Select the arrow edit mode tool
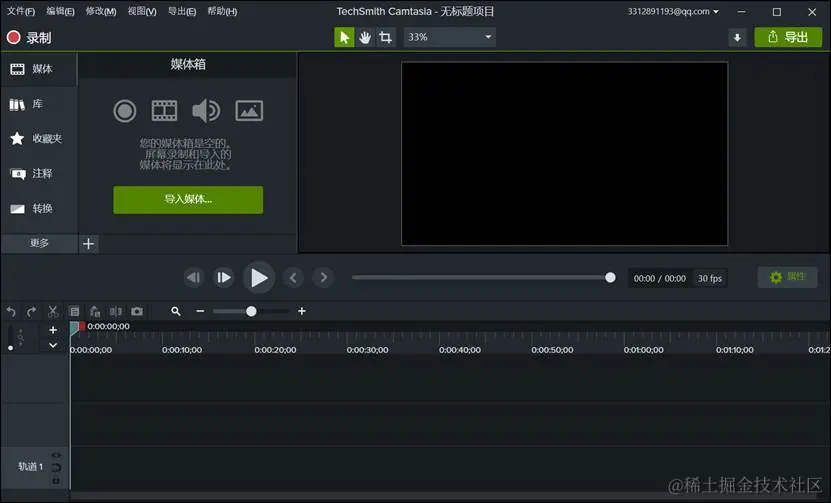Image resolution: width=831 pixels, height=503 pixels. [x=344, y=37]
